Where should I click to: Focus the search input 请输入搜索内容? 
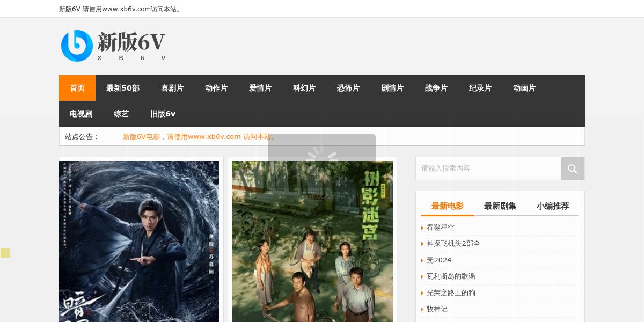[488, 169]
